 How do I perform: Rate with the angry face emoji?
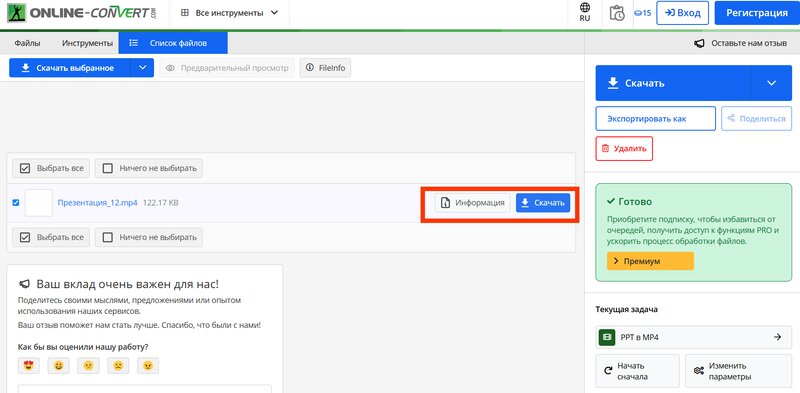(148, 365)
